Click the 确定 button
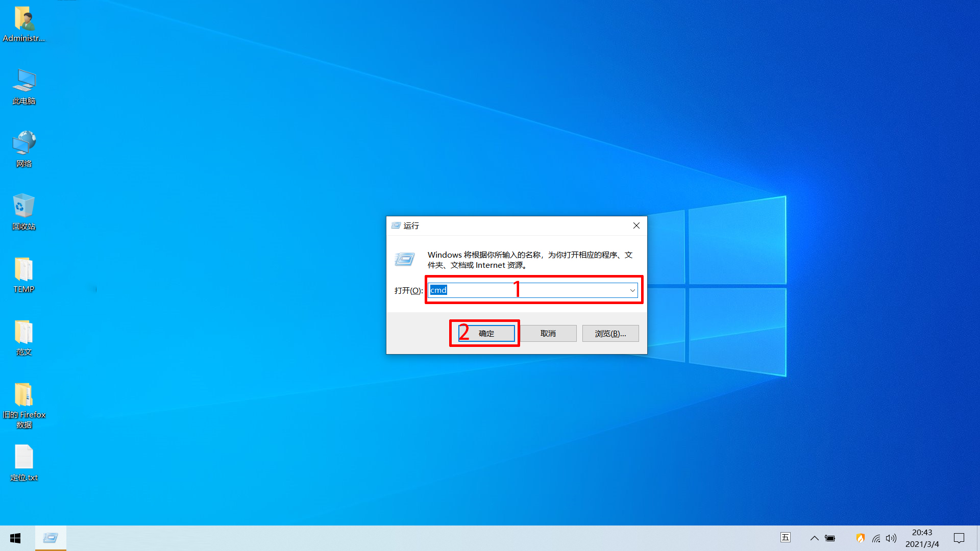Image resolution: width=980 pixels, height=551 pixels. [486, 334]
